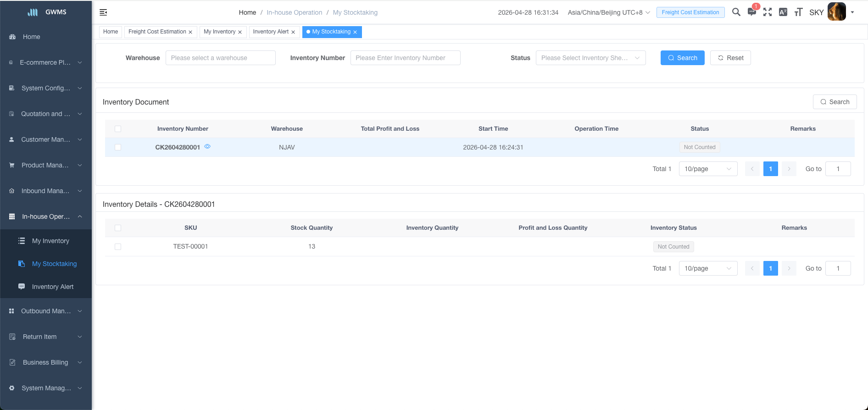The height and width of the screenshot is (410, 868).
Task: Click the Quotation sidebar icon
Action: pos(12,114)
